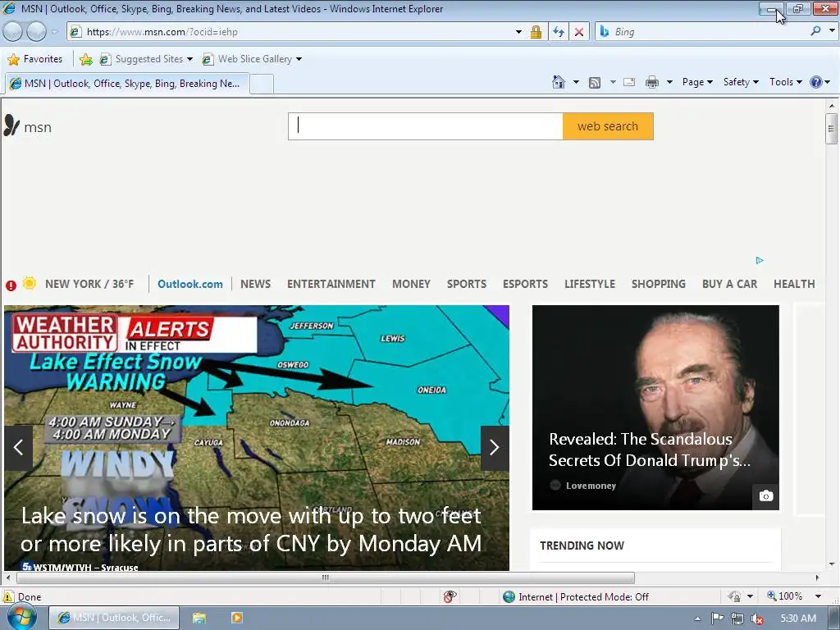
Task: Open the HEALTH navigation item
Action: click(794, 284)
